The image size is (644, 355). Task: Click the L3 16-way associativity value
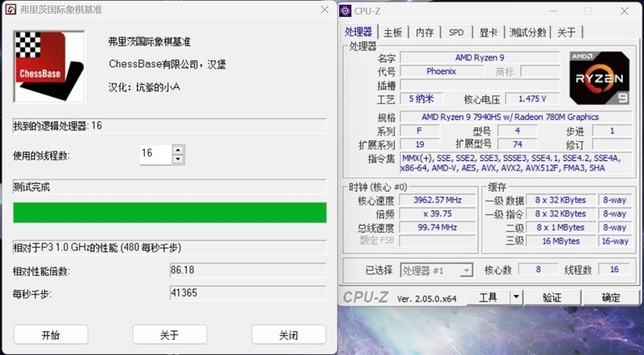pyautogui.click(x=615, y=241)
